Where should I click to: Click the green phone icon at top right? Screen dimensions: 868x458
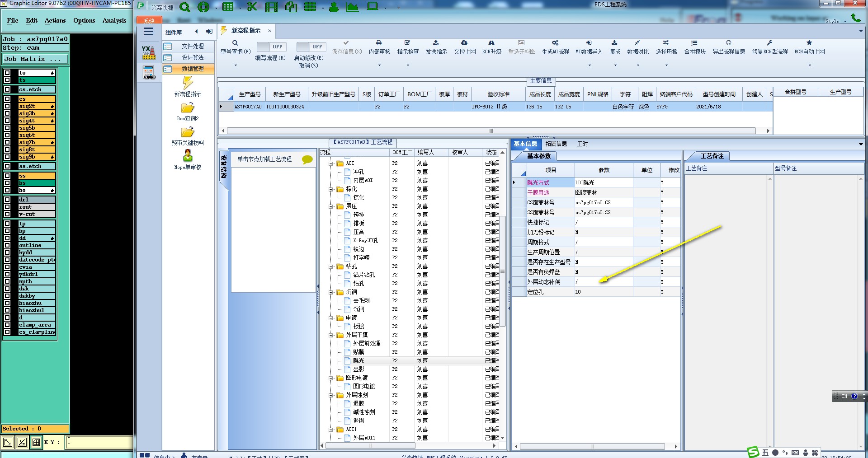click(856, 18)
